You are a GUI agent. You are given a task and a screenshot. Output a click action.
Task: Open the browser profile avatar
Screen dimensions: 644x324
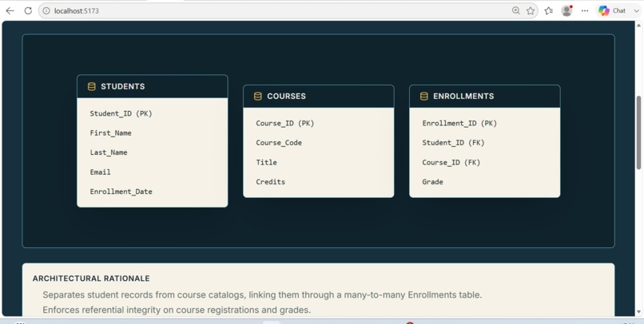pos(566,11)
